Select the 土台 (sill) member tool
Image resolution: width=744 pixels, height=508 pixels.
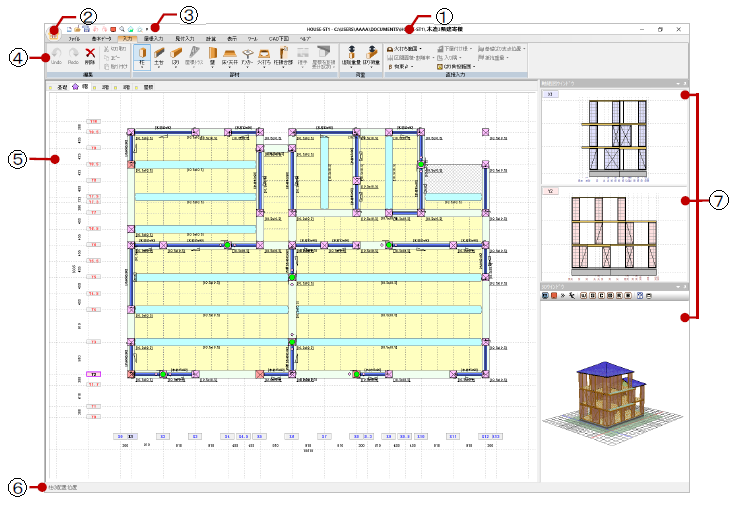point(159,54)
